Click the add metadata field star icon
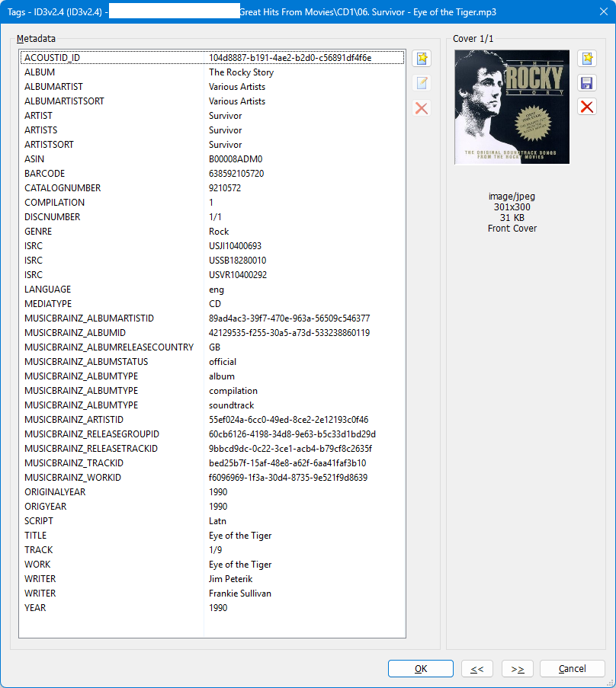Image resolution: width=616 pixels, height=688 pixels. pos(422,59)
